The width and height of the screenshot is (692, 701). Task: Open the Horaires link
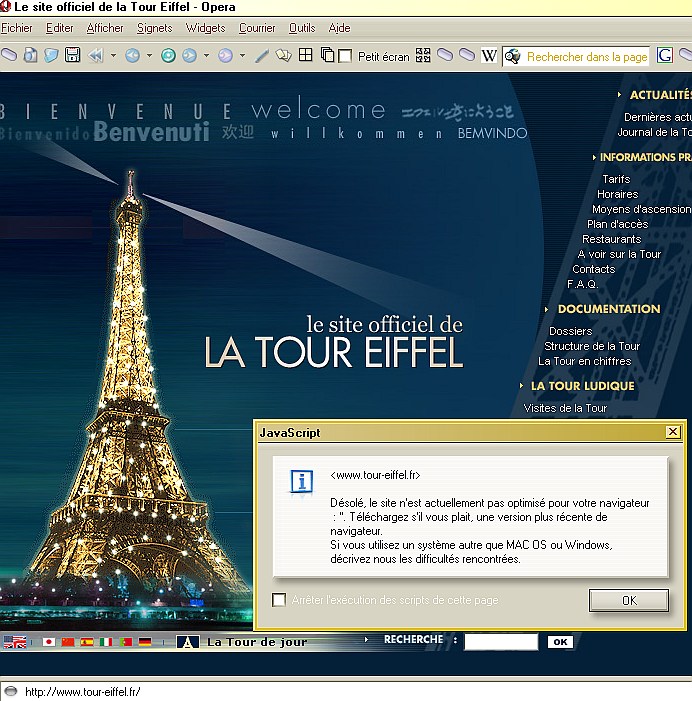click(617, 194)
